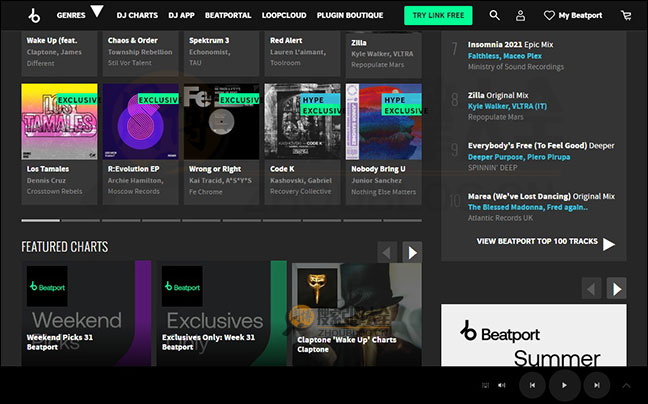This screenshot has width=648, height=404.
Task: Open the player queue icon
Action: point(486,385)
